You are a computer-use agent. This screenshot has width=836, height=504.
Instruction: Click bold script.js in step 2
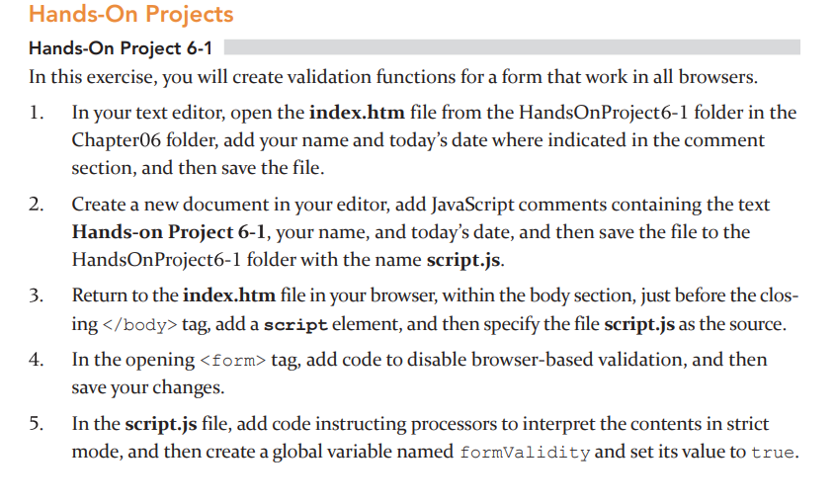[463, 260]
